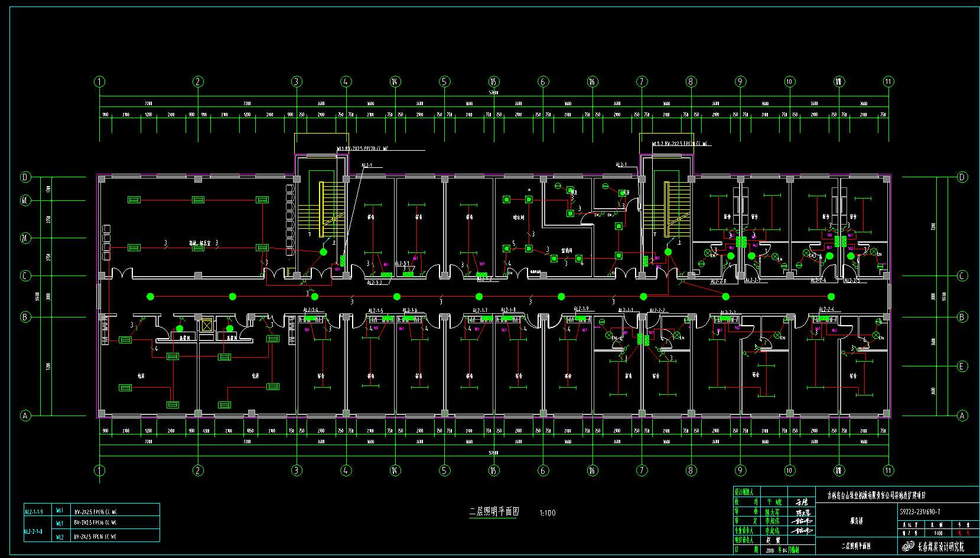Click the underlined 二层照明平面图 drawing title
Image resolution: width=980 pixels, height=558 pixels.
click(494, 512)
